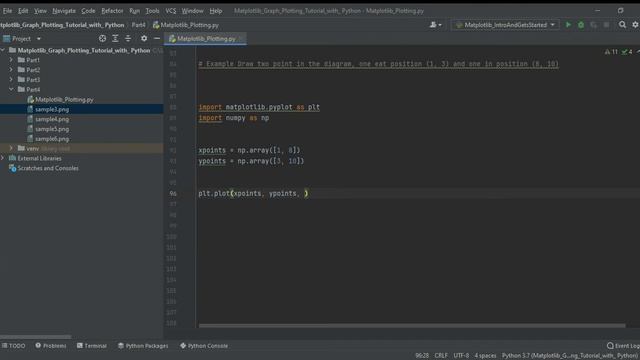Screen dimensions: 640x360
Task: Click the warnings count indicator in the editor
Action: 611,52
